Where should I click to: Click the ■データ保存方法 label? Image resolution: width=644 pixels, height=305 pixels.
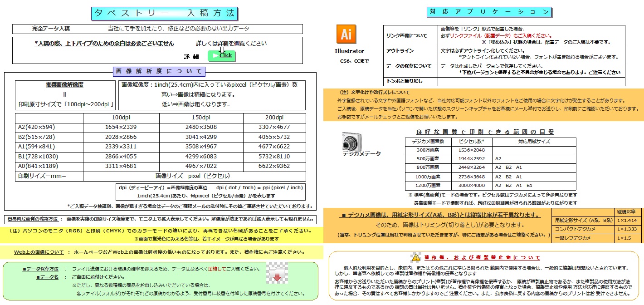click(x=40, y=269)
